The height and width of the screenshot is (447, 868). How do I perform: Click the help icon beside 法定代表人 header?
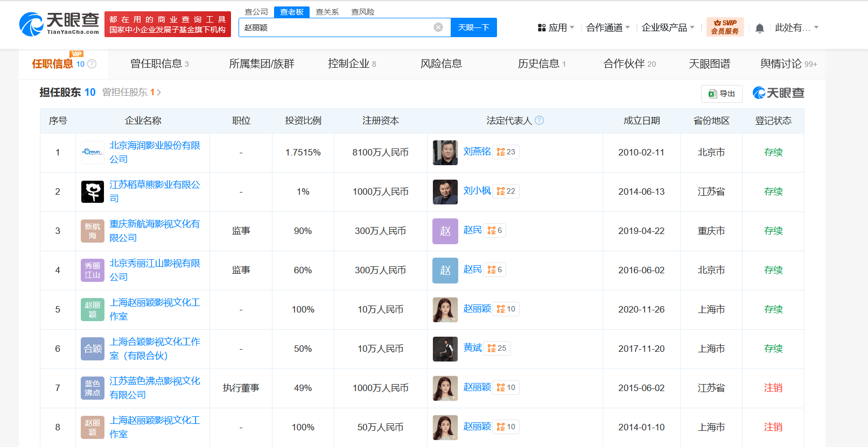[x=539, y=120]
